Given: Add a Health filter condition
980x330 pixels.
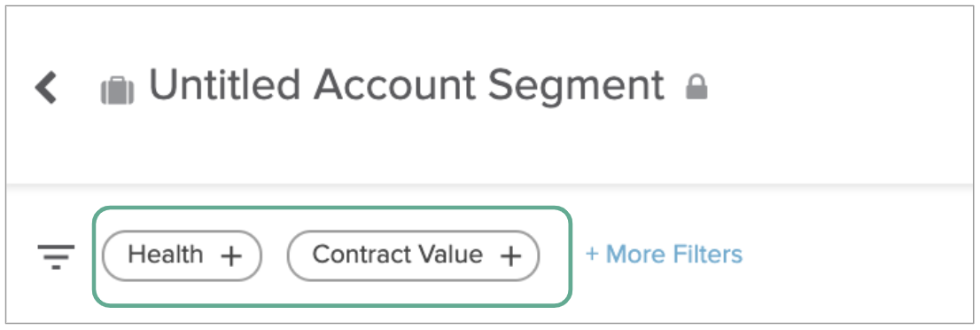Looking at the screenshot, I should pos(231,255).
